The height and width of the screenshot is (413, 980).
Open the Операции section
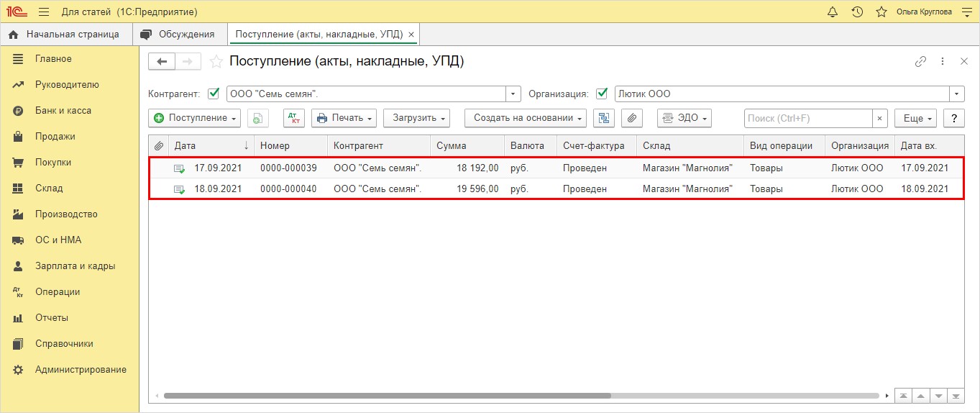point(70,292)
